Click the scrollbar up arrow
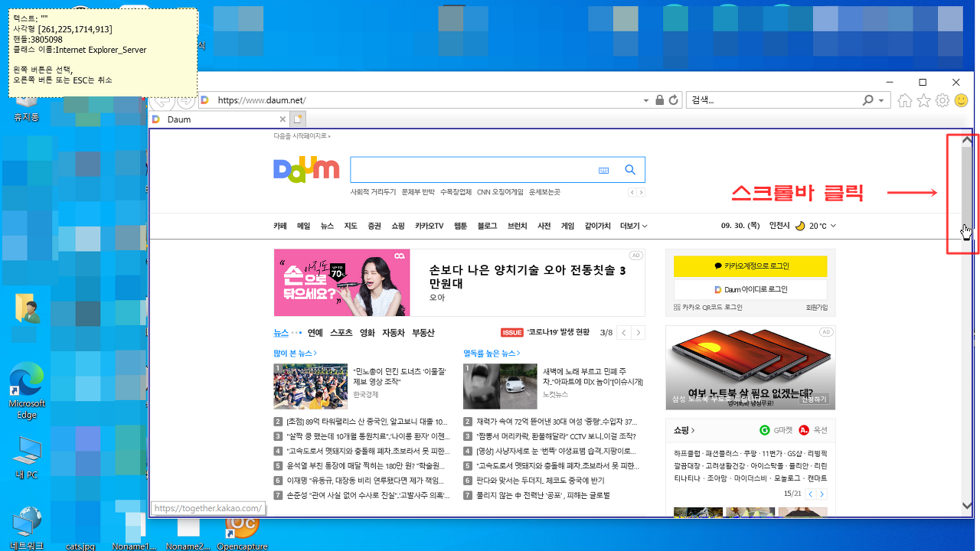Screen dimensions: 980x551 [x=967, y=140]
